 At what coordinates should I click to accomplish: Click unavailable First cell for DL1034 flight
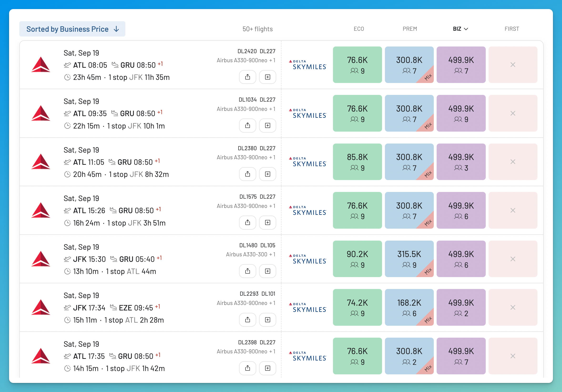click(x=513, y=113)
